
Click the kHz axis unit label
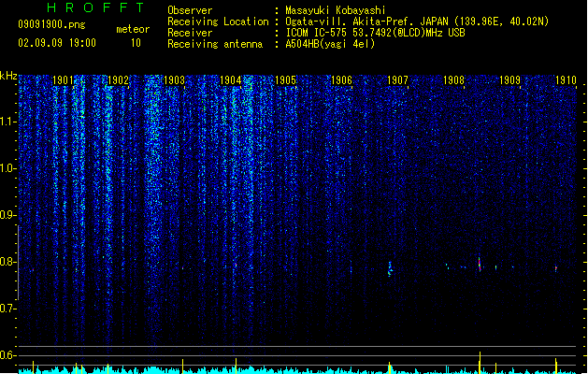coord(8,76)
